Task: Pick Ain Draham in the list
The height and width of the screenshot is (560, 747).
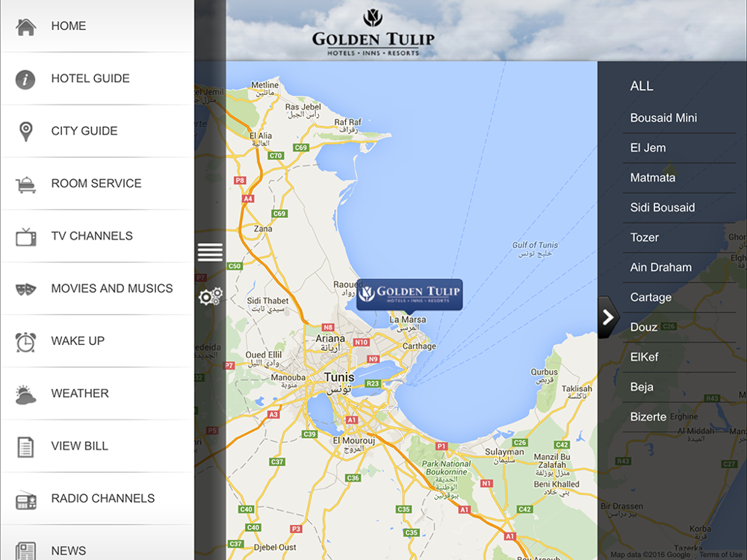Action: [x=679, y=267]
